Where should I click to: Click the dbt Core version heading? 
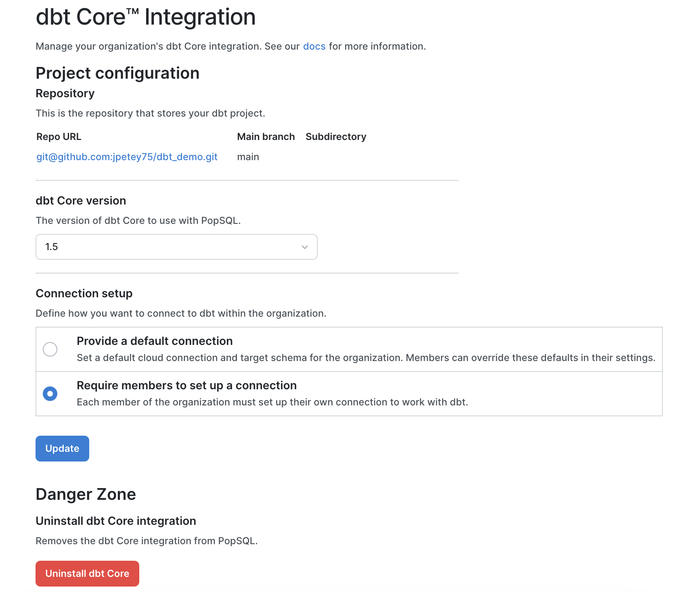pos(81,201)
